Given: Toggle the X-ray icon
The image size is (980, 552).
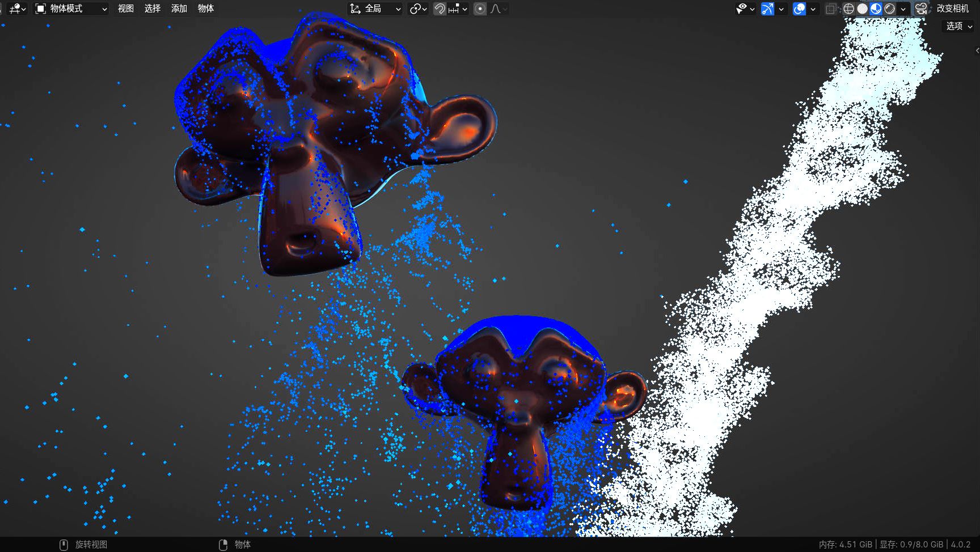Looking at the screenshot, I should click(830, 9).
